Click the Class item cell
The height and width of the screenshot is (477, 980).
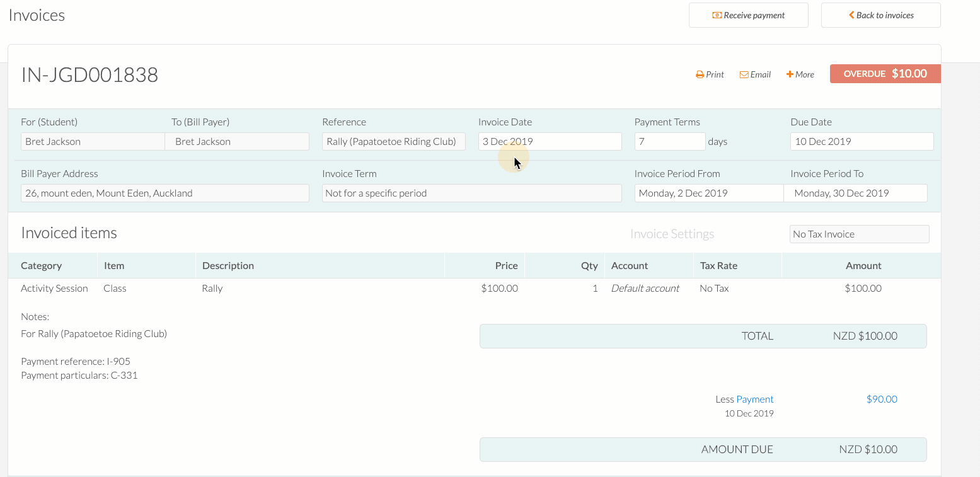(115, 288)
